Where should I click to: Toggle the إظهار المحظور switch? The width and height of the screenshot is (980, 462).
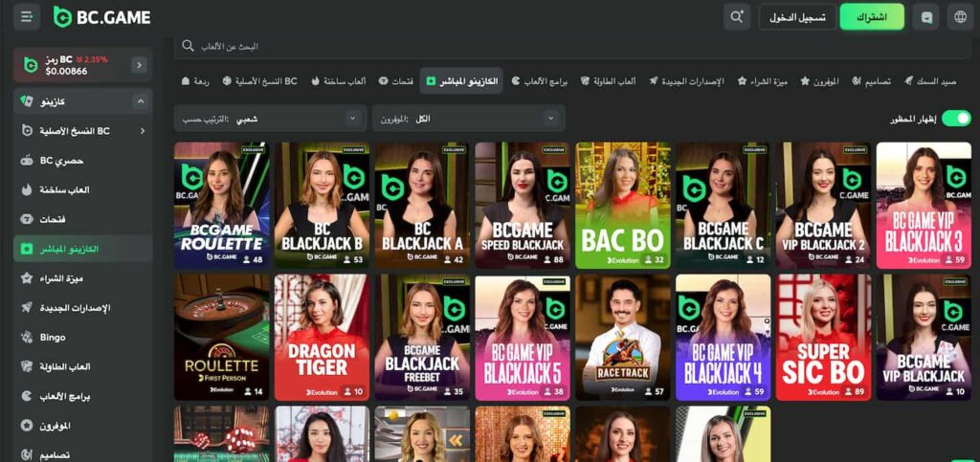tap(955, 119)
